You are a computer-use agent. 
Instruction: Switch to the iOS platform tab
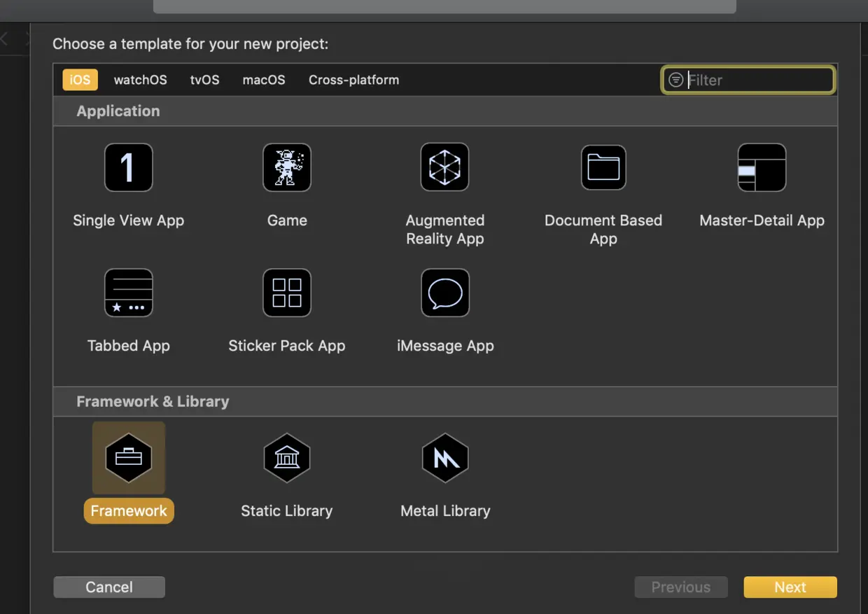click(80, 80)
